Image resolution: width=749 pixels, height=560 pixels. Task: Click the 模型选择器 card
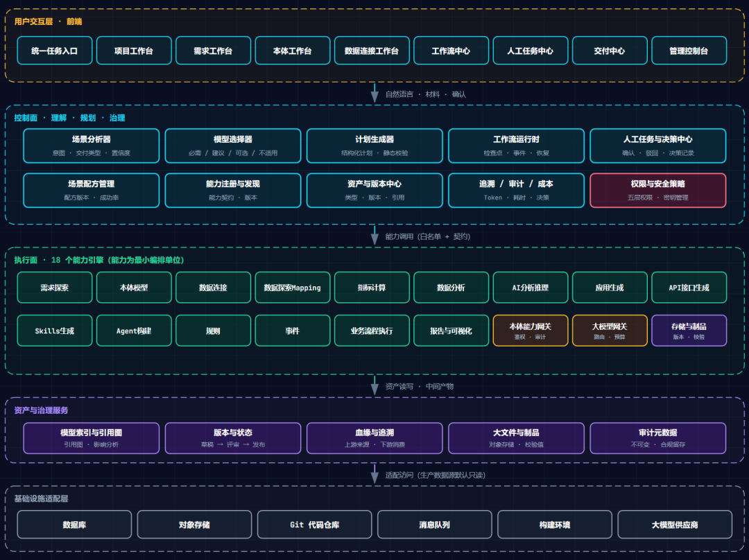[233, 146]
